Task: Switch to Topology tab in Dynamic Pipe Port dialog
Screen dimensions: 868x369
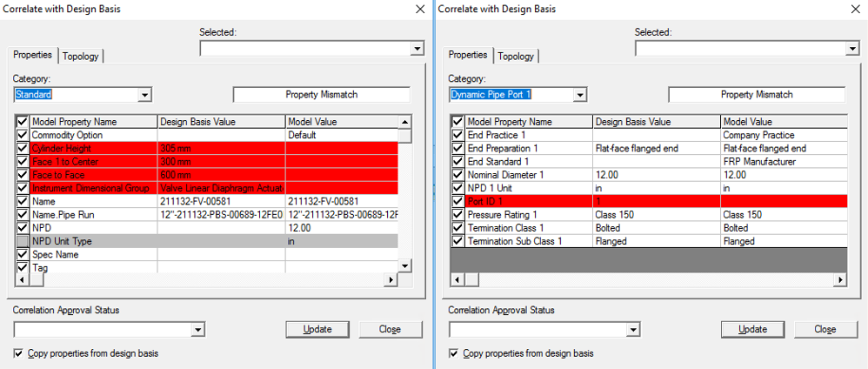Action: [516, 56]
